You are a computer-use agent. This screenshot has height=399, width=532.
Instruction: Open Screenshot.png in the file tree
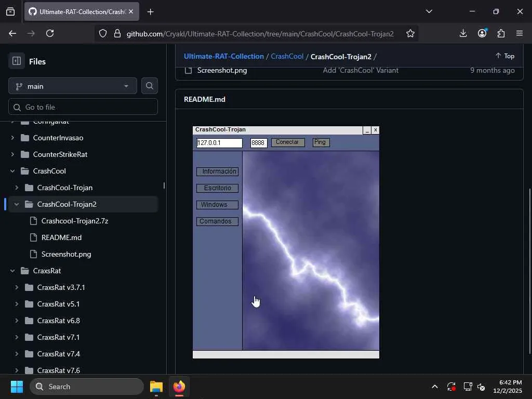66,254
